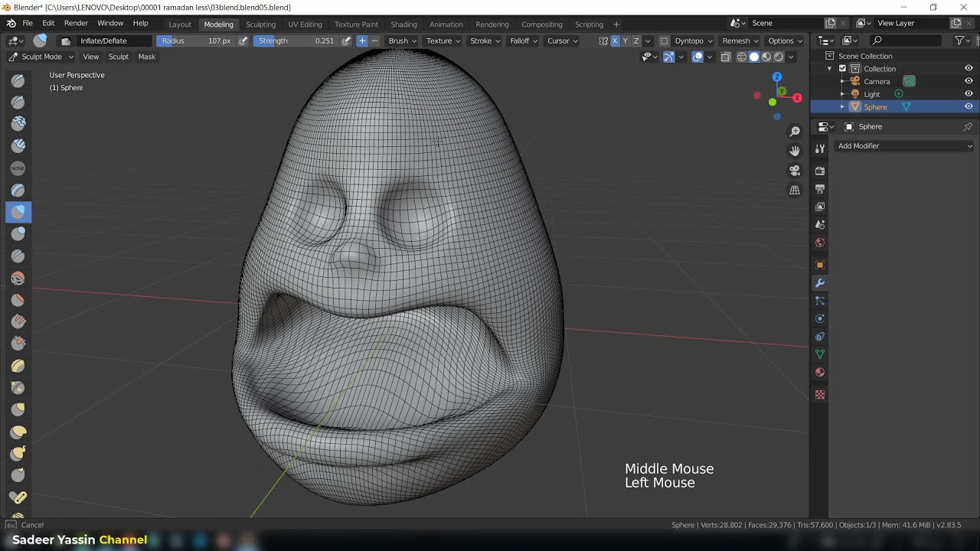Open the Stroke dropdown
The width and height of the screenshot is (980, 551).
coord(485,41)
